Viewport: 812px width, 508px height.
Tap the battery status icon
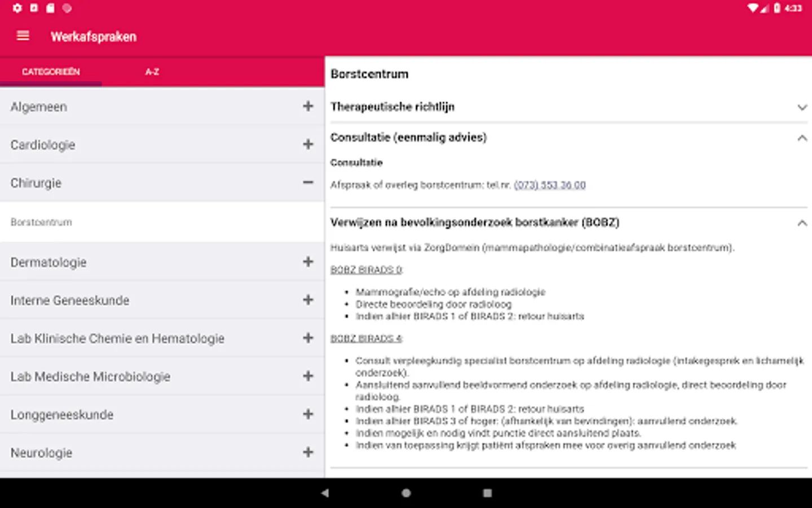(x=777, y=8)
